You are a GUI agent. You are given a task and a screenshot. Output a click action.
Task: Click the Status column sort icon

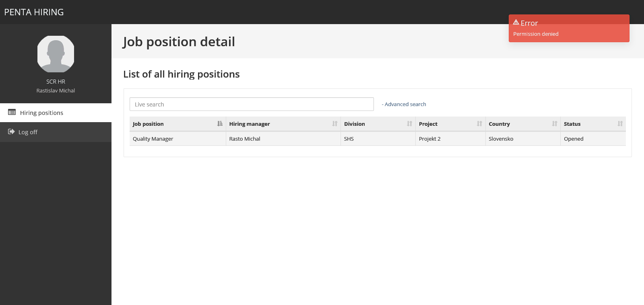tap(620, 124)
